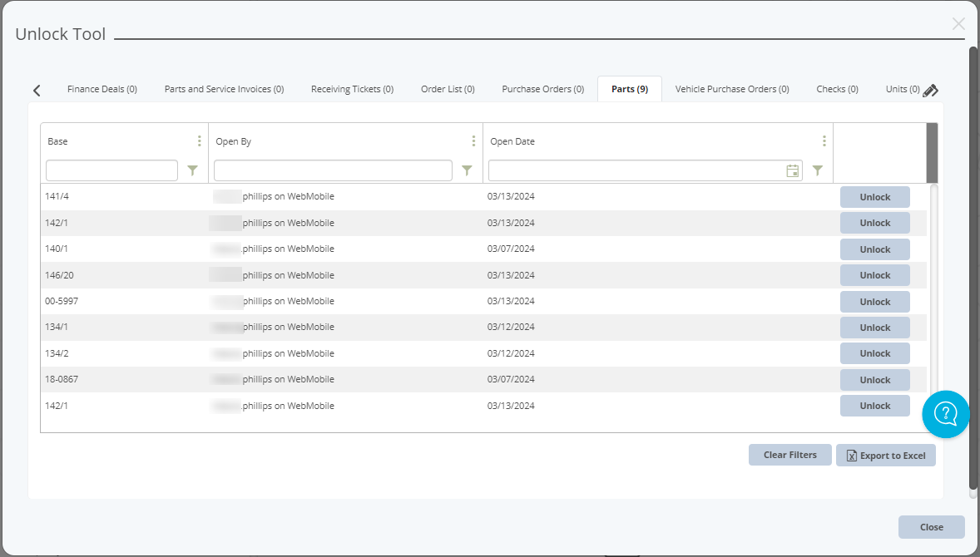Unlock the 134/2 row
The image size is (980, 557).
pos(874,353)
